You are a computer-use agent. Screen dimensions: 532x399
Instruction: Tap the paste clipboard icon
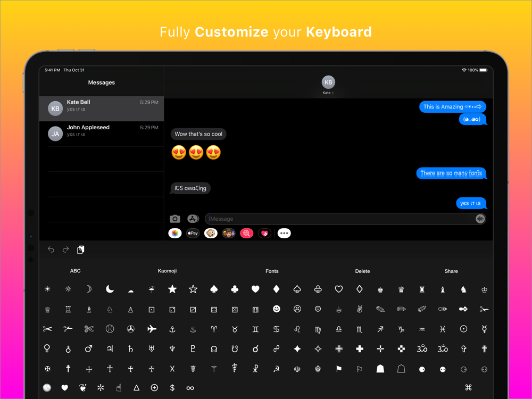80,250
